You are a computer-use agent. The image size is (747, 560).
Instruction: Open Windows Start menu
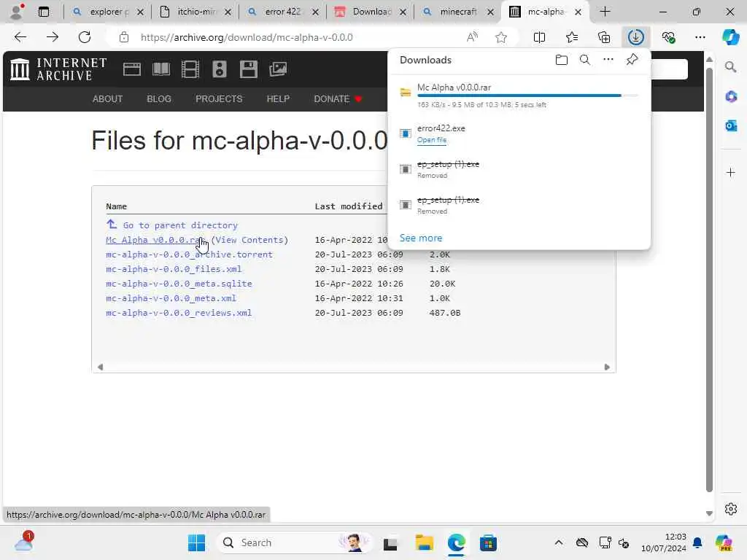click(x=196, y=542)
